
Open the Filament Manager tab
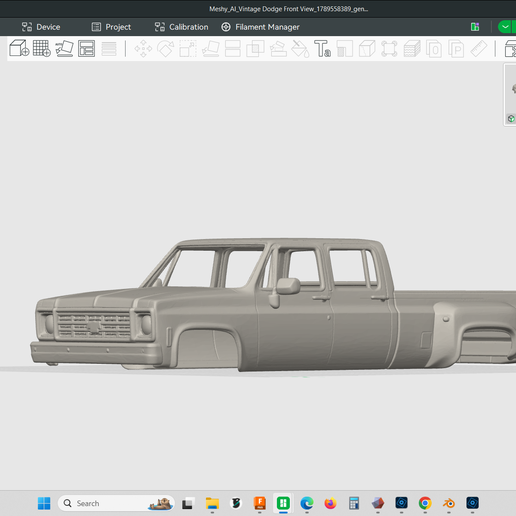260,27
